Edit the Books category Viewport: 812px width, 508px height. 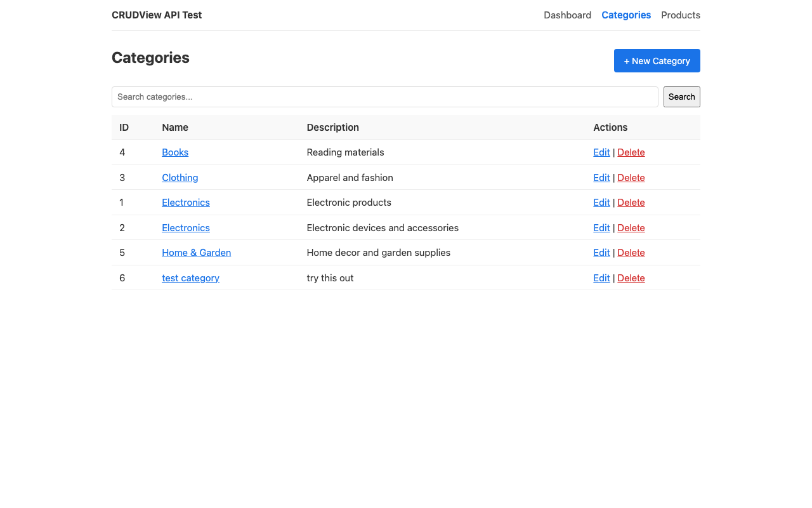pos(601,152)
